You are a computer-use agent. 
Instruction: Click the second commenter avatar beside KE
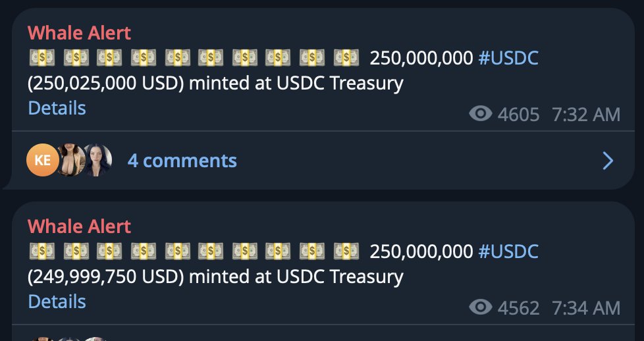[71, 161]
